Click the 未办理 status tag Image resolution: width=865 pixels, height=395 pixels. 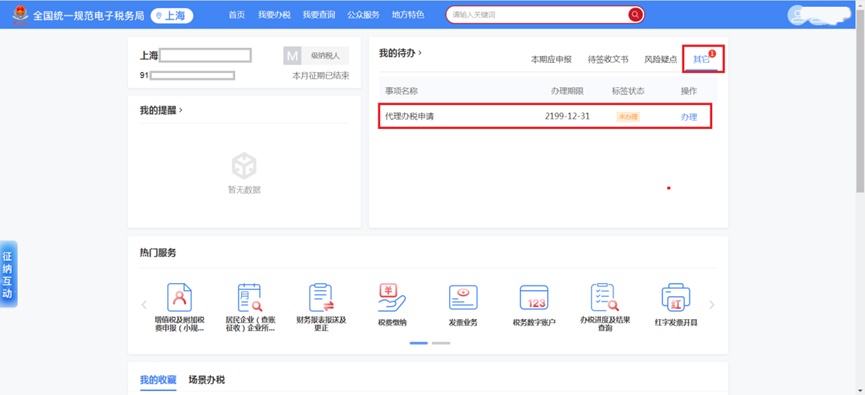coord(628,117)
